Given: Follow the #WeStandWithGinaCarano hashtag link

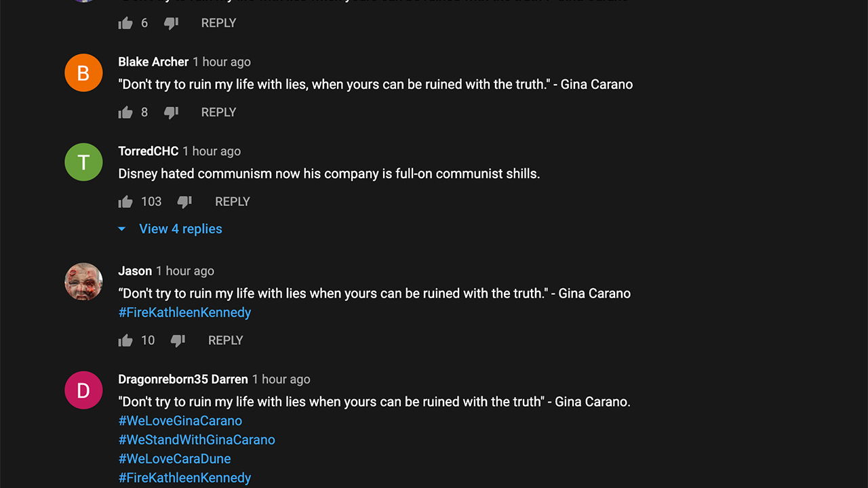Looking at the screenshot, I should click(197, 440).
